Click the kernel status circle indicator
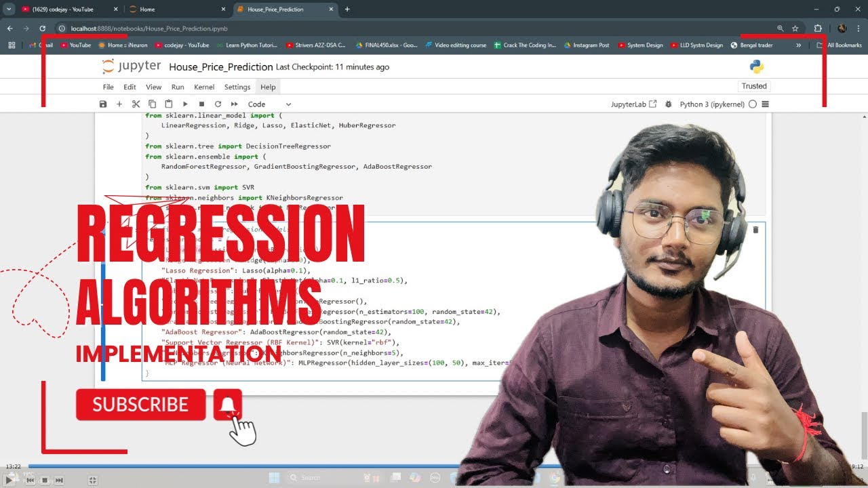This screenshot has height=488, width=868. pyautogui.click(x=752, y=104)
